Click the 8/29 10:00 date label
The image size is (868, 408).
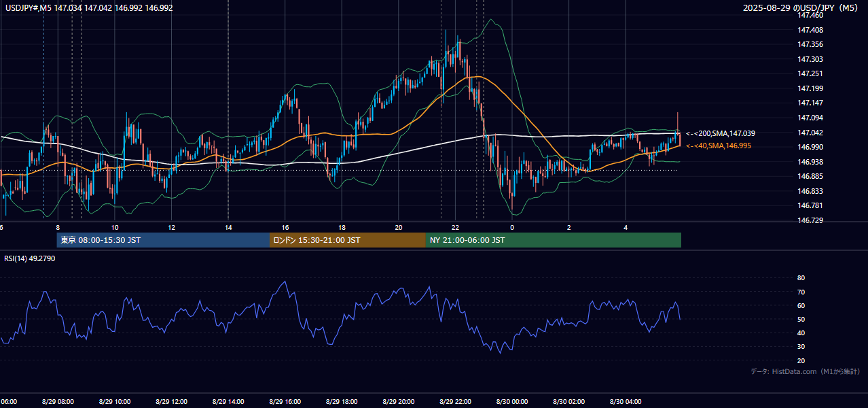coord(115,401)
